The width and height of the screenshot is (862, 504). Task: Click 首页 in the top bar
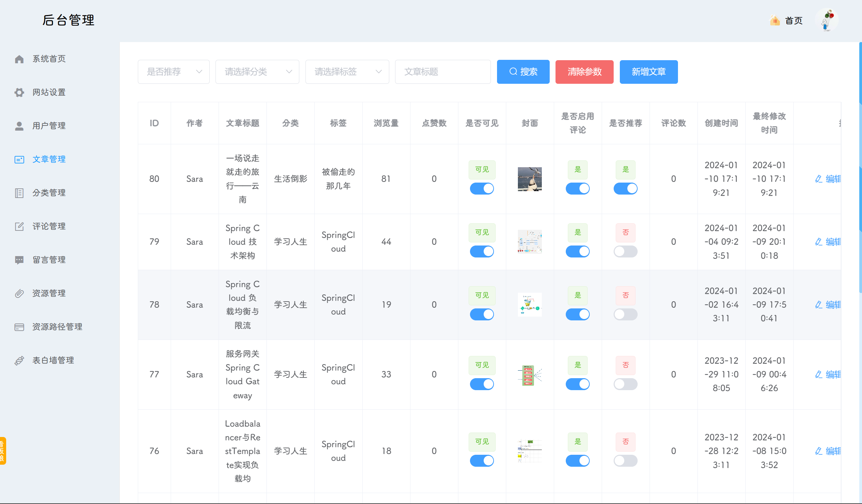click(x=794, y=21)
